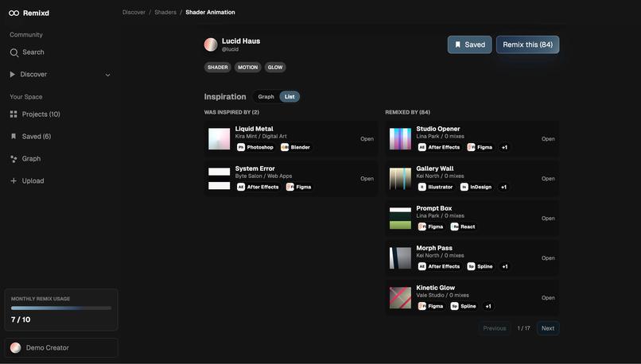The image size is (641, 364).
Task: Click the Spline icon under Kinetic Glow
Action: (454, 306)
